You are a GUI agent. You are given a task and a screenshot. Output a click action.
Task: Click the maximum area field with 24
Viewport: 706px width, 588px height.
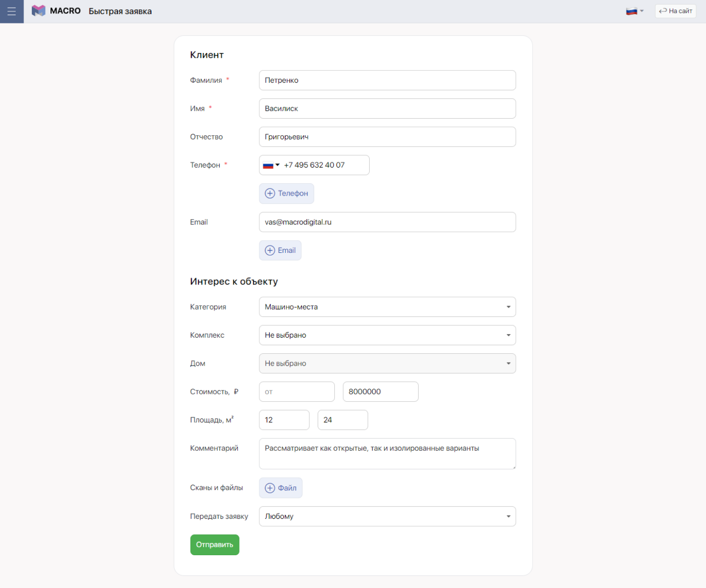[x=343, y=420]
